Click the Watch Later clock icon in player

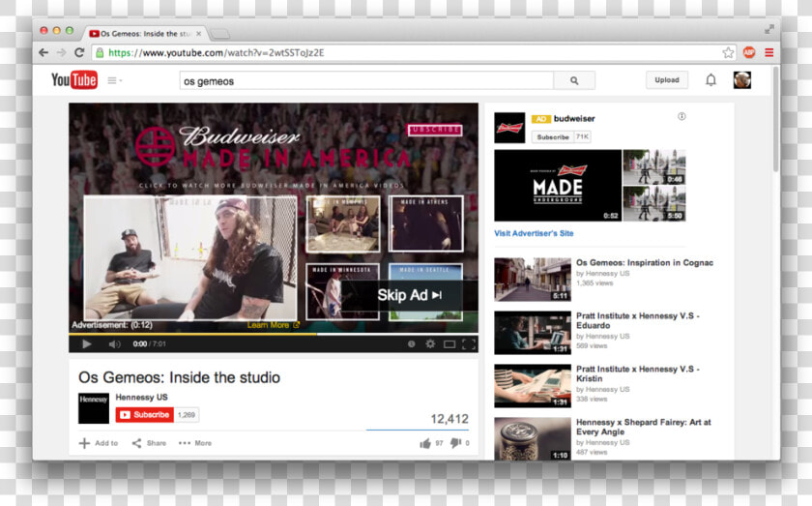click(411, 343)
